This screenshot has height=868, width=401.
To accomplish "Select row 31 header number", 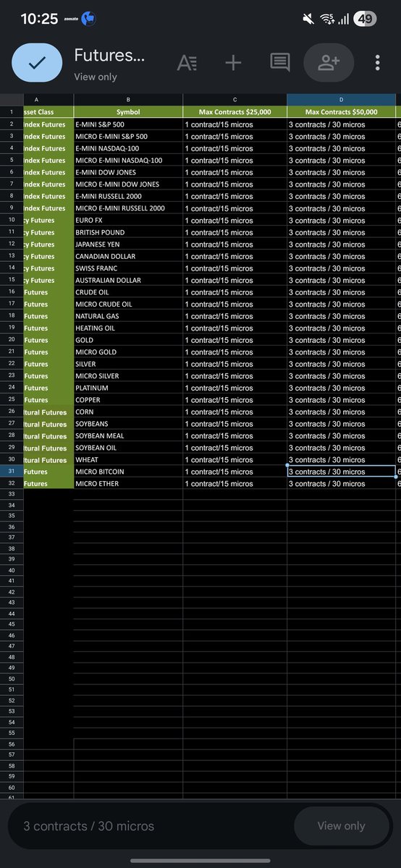I will (12, 471).
